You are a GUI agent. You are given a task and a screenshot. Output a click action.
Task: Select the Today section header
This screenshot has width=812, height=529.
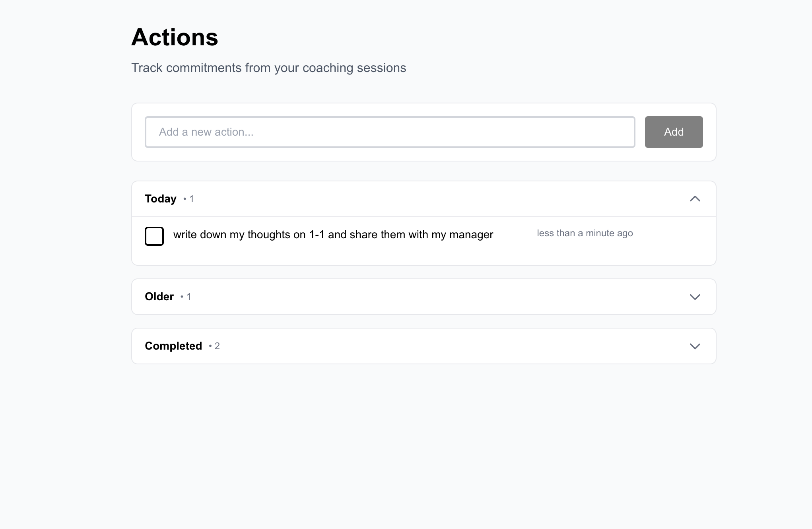pos(161,198)
